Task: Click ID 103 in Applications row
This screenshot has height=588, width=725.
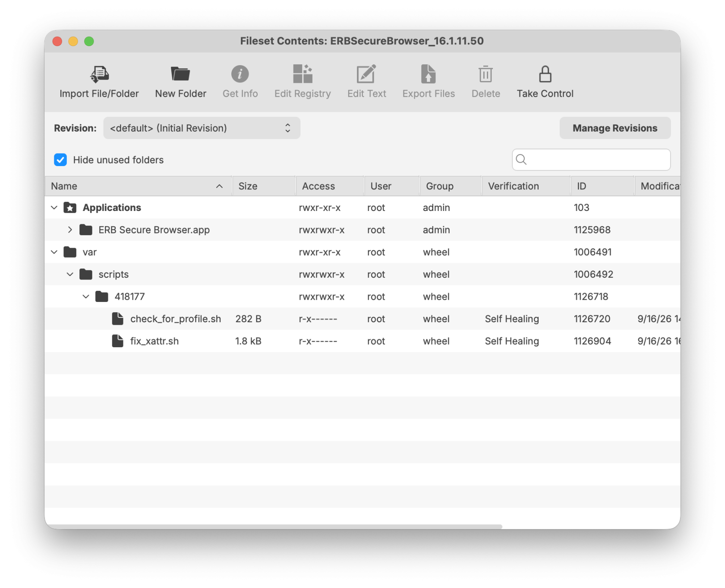Action: pyautogui.click(x=581, y=208)
